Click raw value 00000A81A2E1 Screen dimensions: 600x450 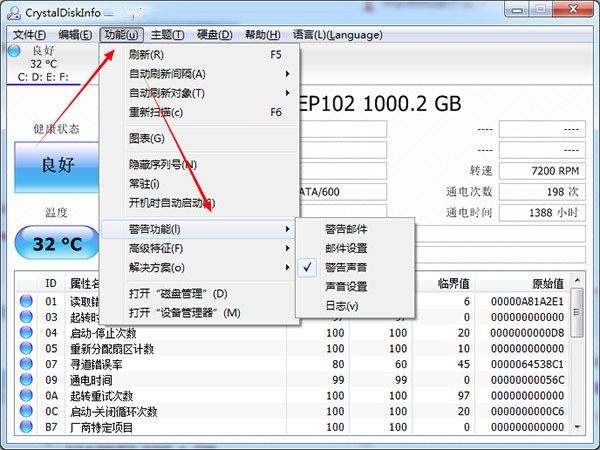pos(527,302)
